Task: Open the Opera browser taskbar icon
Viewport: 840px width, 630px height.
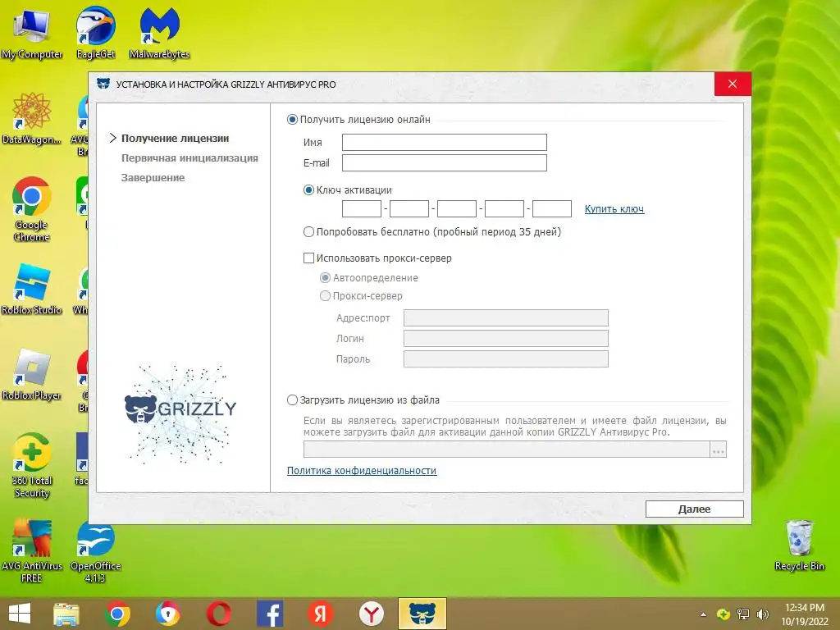Action: point(219,614)
